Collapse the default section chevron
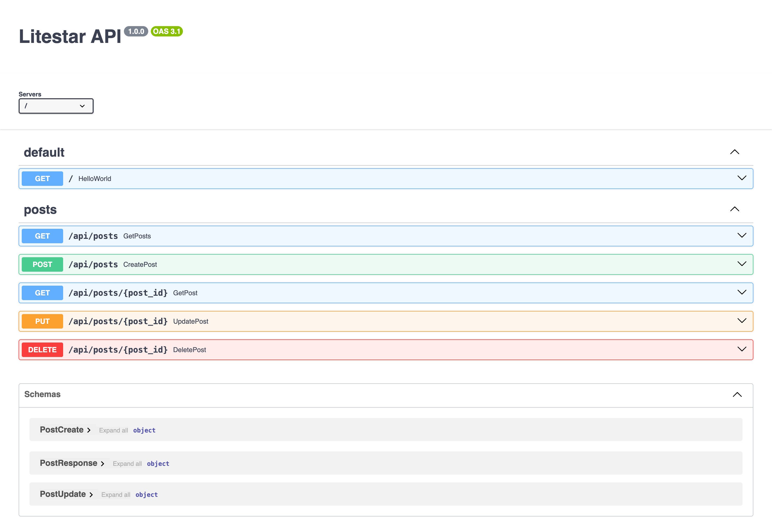Screen dimensions: 772x532 pos(735,152)
